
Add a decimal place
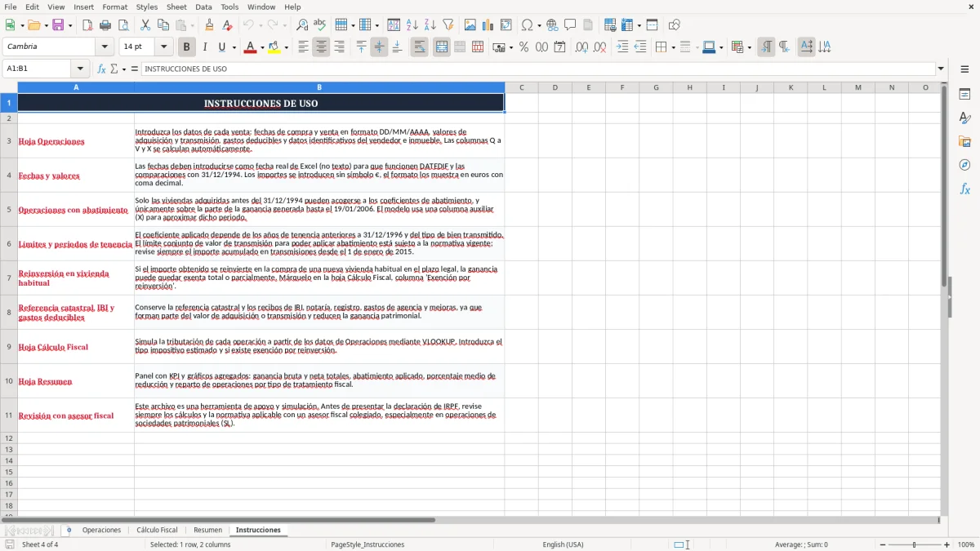coord(581,47)
